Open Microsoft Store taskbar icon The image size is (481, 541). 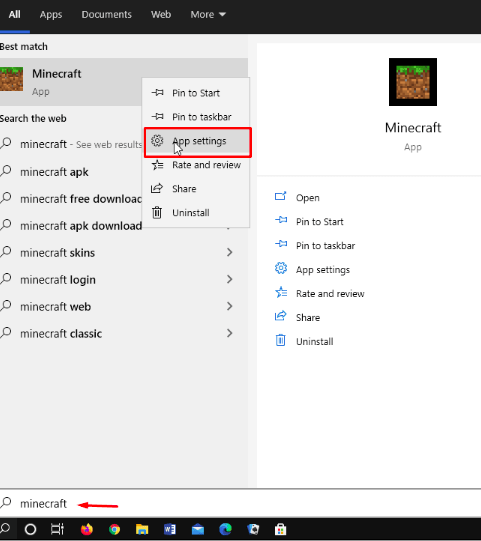(x=281, y=529)
